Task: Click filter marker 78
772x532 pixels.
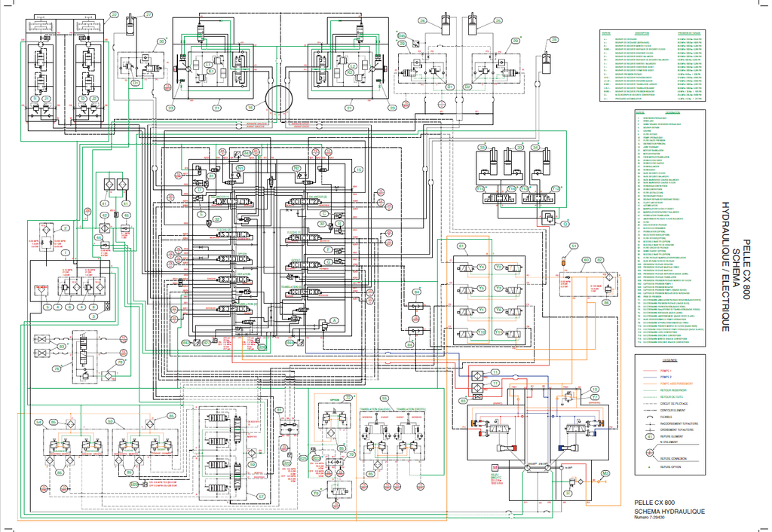Action: [120, 362]
